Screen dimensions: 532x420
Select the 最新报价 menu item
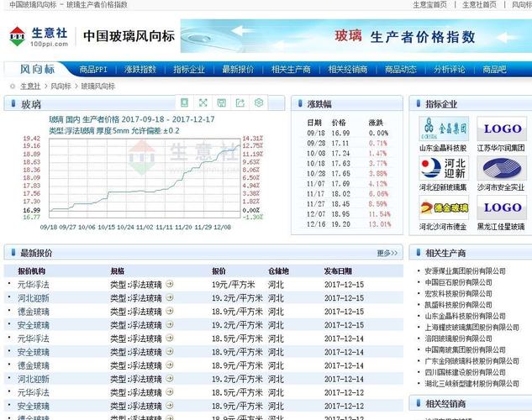238,70
